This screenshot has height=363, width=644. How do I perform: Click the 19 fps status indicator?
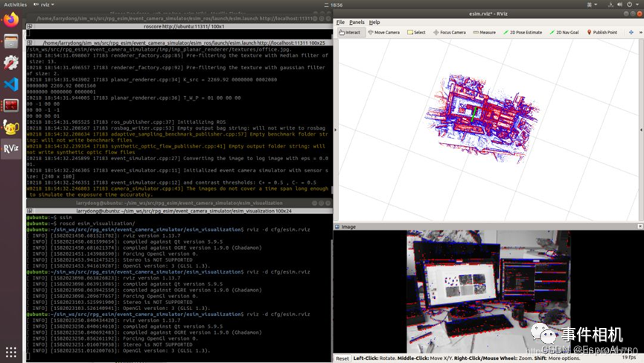click(629, 358)
